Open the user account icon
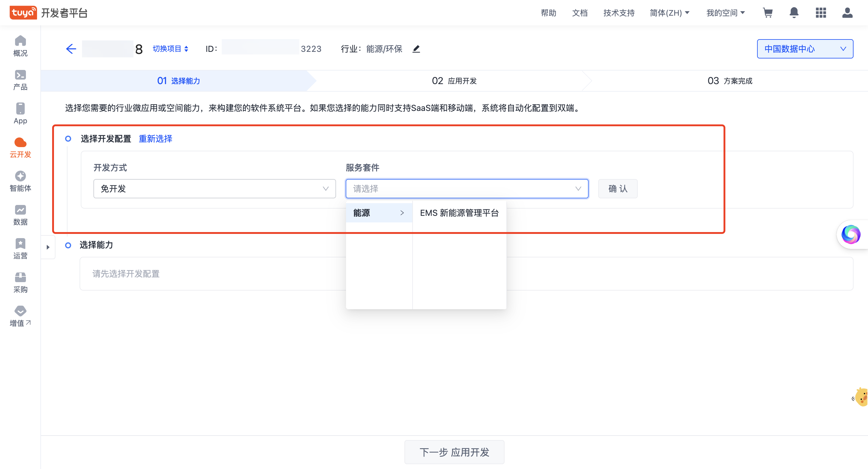This screenshot has width=868, height=469. coord(847,13)
